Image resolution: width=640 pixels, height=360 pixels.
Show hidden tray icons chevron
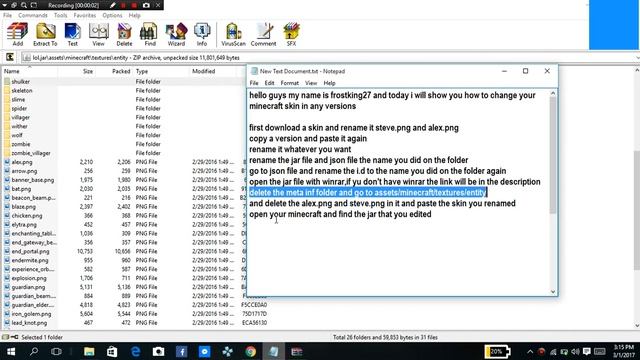[530, 351]
